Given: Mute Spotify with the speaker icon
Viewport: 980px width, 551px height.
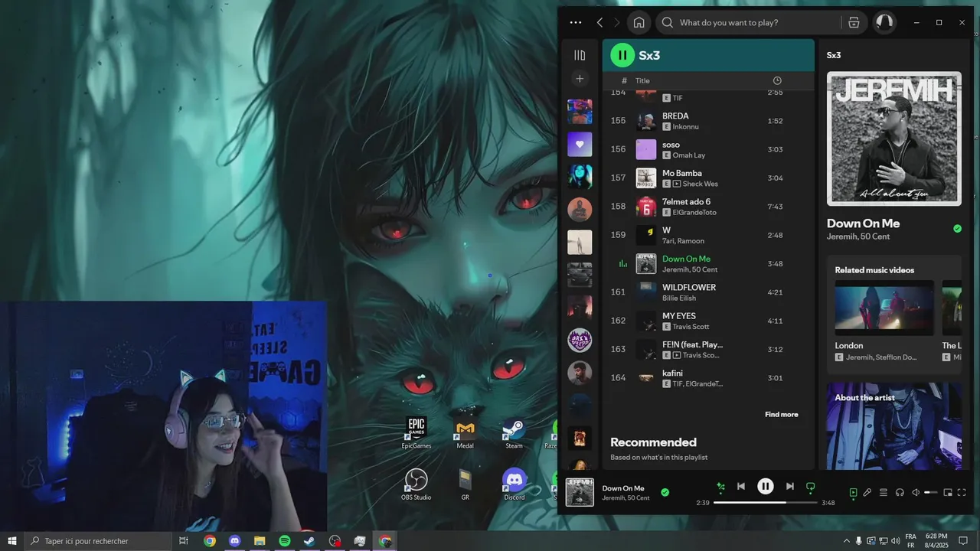Looking at the screenshot, I should (916, 493).
